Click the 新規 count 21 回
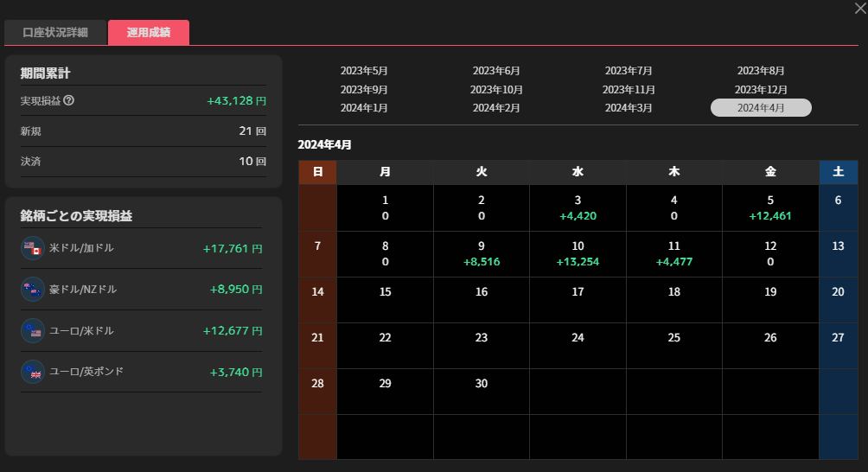This screenshot has width=868, height=472. pyautogui.click(x=252, y=131)
